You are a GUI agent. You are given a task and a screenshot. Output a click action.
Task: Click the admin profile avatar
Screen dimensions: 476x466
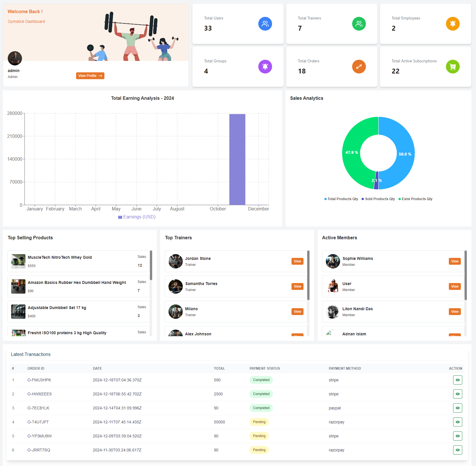(15, 58)
